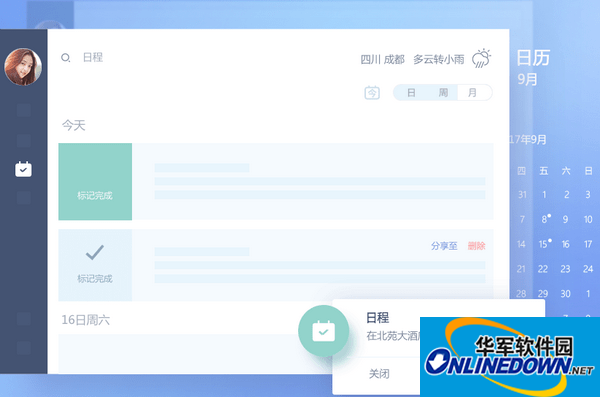Viewport: 600px width, 397px height.
Task: Click checkmark on second schedule item
Action: [95, 252]
